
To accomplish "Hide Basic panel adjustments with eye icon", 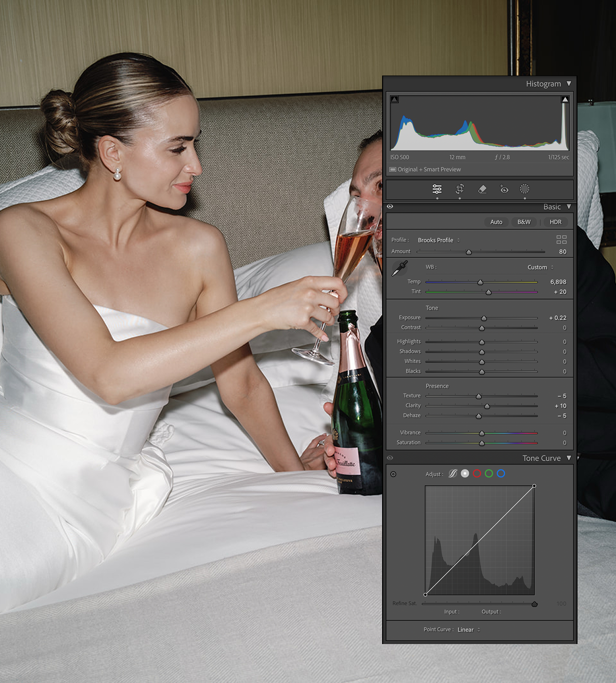I will (390, 206).
